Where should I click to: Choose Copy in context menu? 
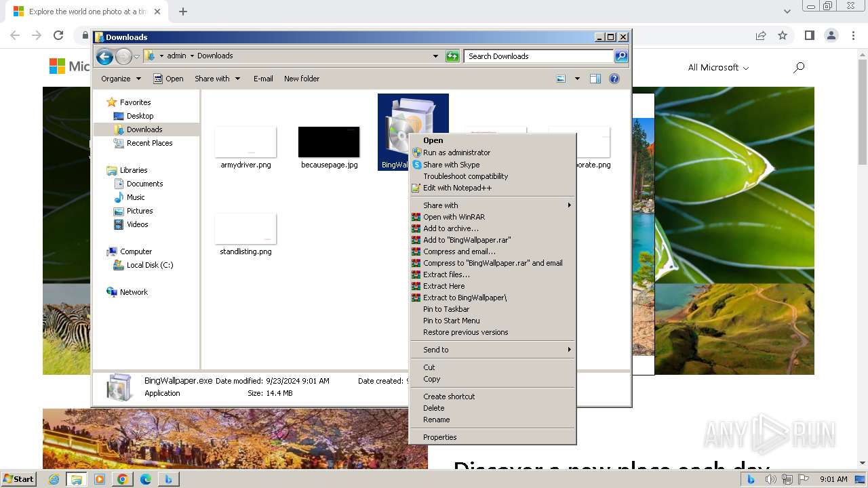tap(493, 379)
